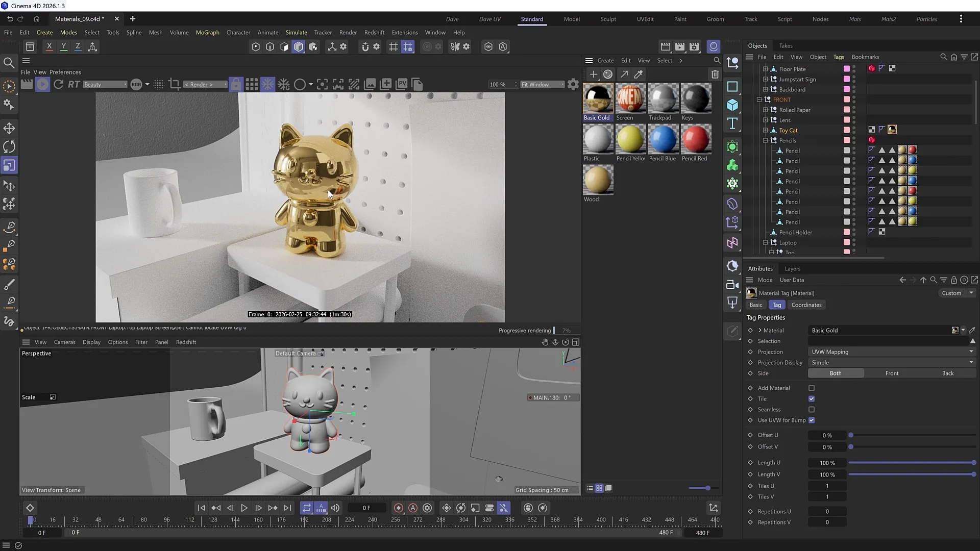Viewport: 980px width, 551px height.
Task: Collapse the FRONT group in Objects
Action: [x=759, y=100]
